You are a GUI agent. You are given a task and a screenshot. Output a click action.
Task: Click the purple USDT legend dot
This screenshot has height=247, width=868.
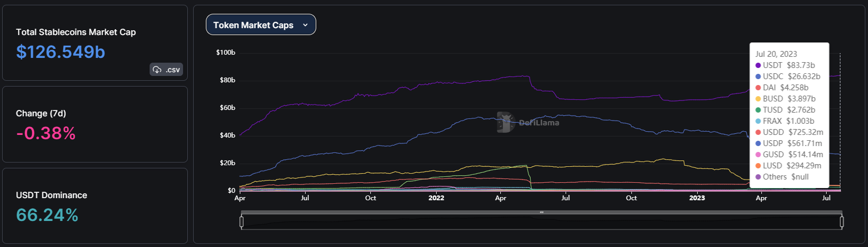click(x=758, y=65)
